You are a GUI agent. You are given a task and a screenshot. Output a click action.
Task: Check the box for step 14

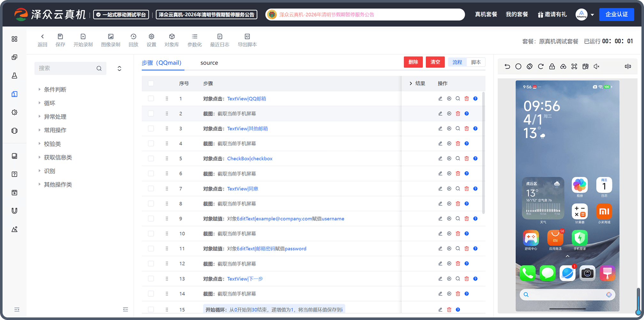tap(151, 294)
